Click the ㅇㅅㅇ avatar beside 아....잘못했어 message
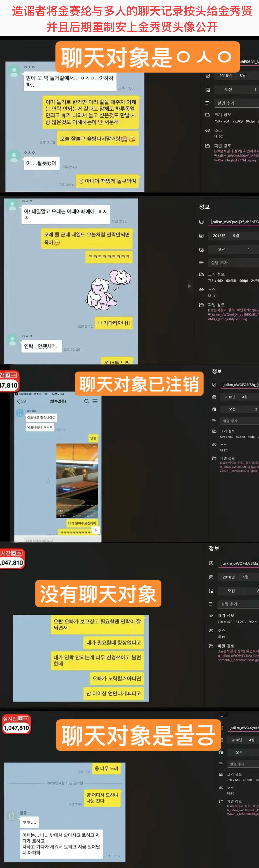259x868 pixels. pos(14,156)
